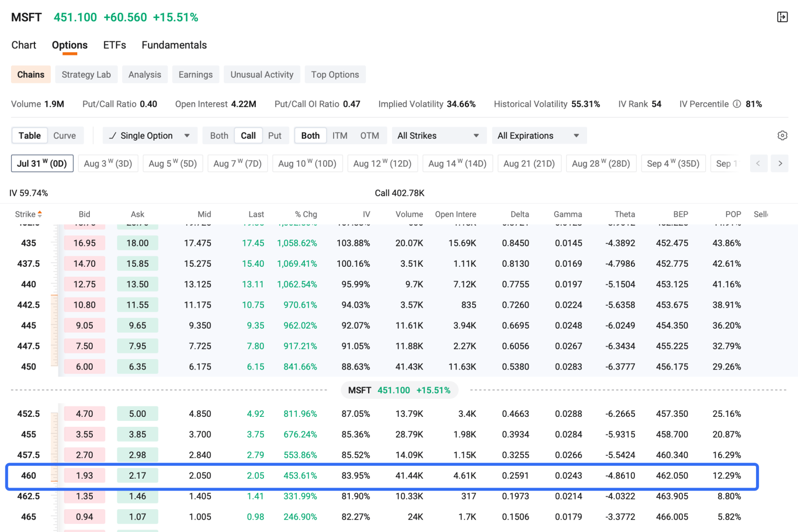Click the 41.44K volume for strike 460
The width and height of the screenshot is (798, 532).
pyautogui.click(x=409, y=476)
